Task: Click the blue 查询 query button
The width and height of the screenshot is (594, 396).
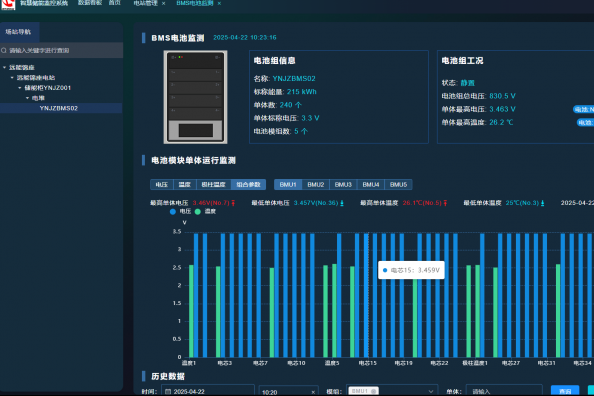Action: pos(565,391)
